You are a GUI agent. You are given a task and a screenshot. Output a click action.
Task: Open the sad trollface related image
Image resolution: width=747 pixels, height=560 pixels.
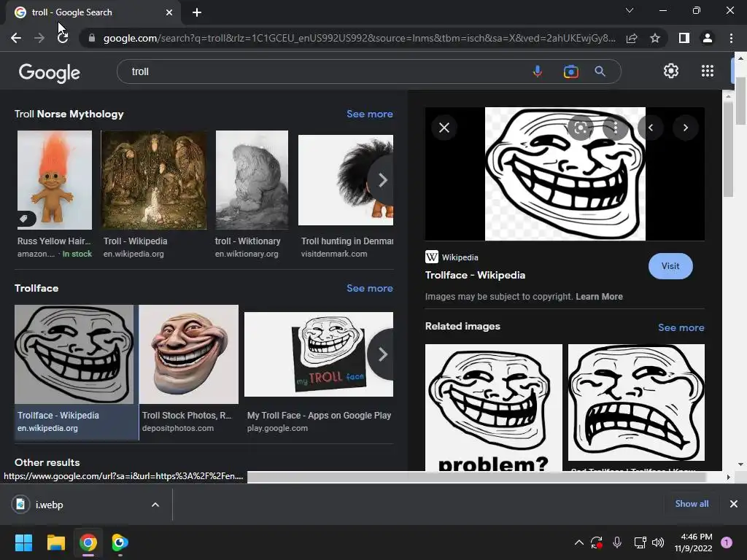[636, 402]
